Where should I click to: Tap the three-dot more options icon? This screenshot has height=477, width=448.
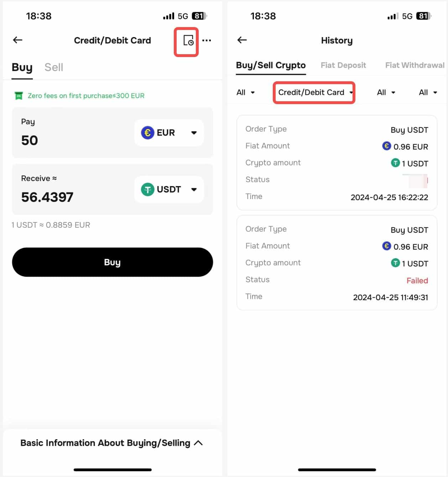click(x=207, y=41)
